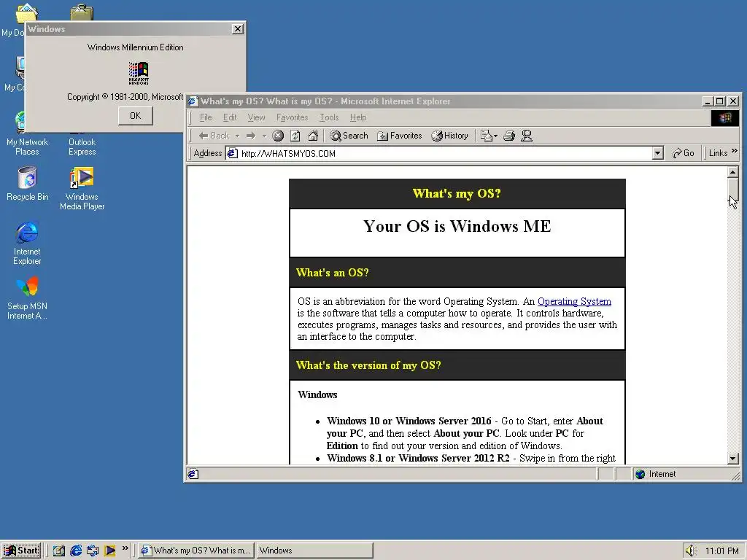Click the 'What's an OS?' section header
Screen dimensions: 747x560
click(x=333, y=273)
